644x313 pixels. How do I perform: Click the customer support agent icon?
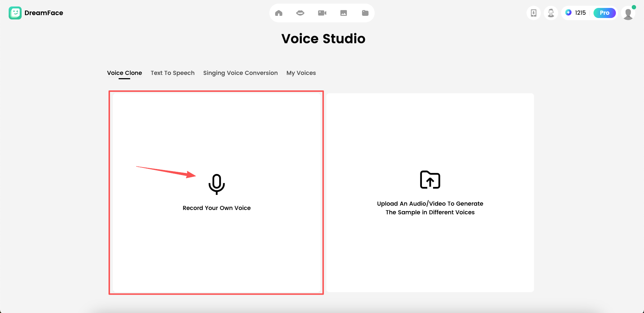(x=551, y=13)
